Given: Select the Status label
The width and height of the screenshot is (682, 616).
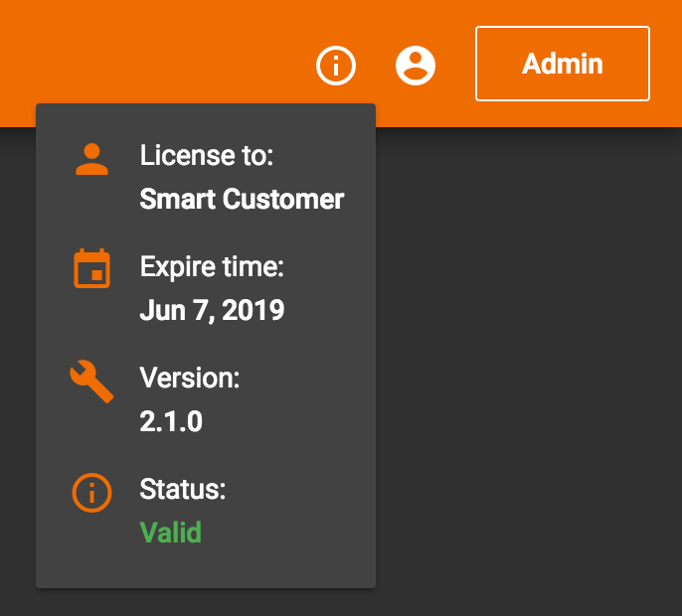Looking at the screenshot, I should pos(183,489).
